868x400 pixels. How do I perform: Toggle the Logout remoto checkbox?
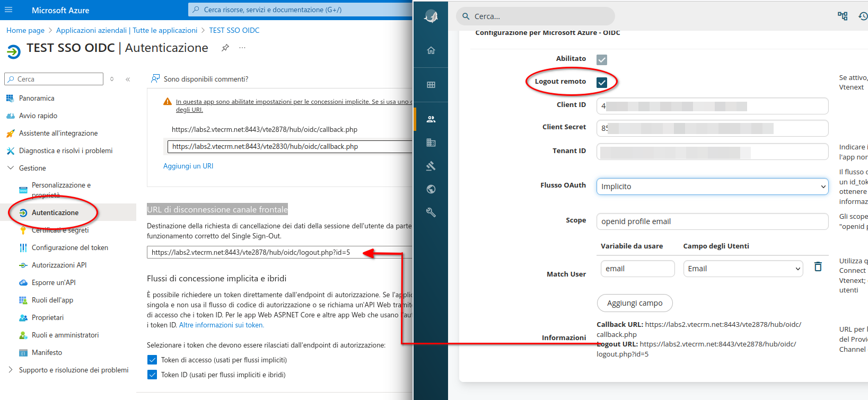tap(602, 82)
